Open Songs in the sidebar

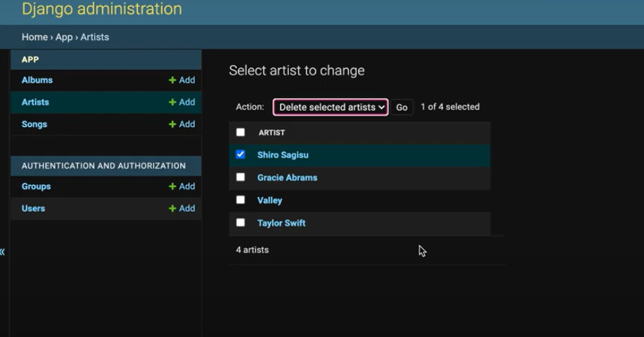pos(34,124)
